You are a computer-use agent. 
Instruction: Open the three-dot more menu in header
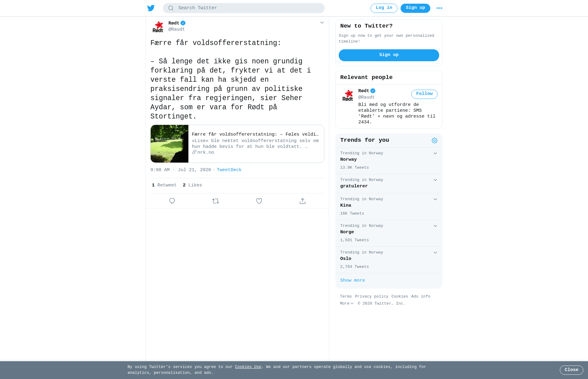439,8
